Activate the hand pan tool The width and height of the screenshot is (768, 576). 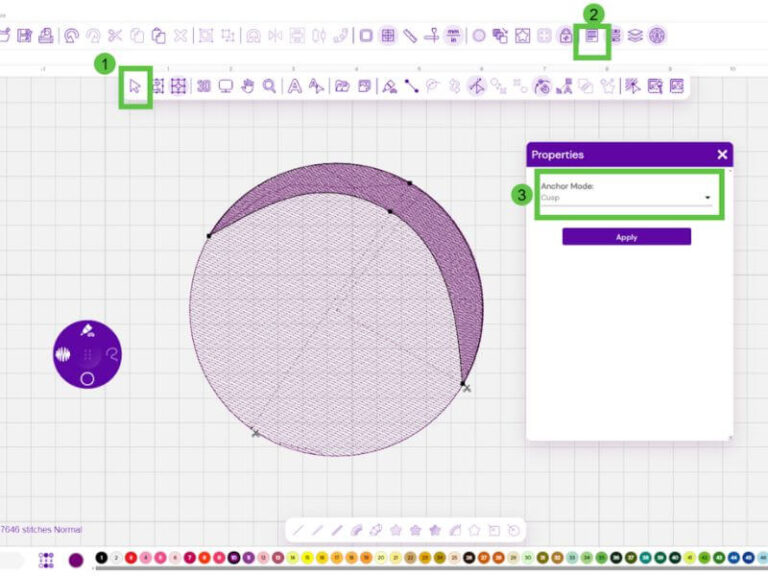[248, 87]
